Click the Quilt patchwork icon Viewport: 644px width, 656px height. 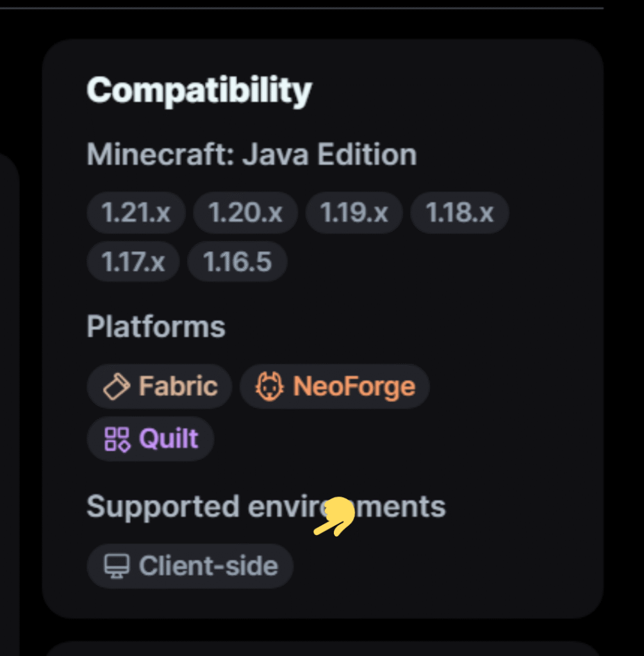[x=117, y=439]
